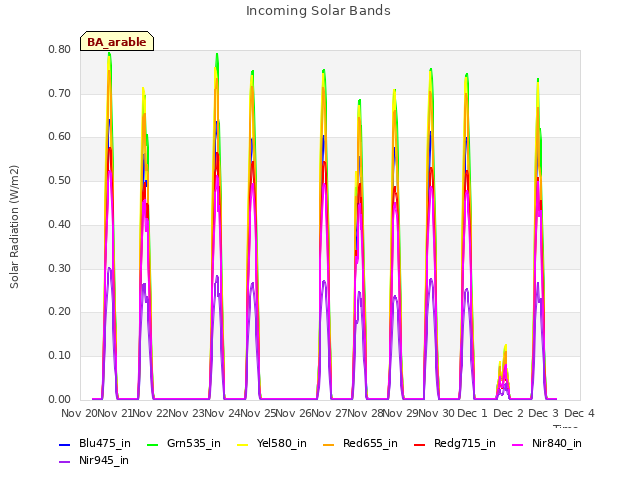
Task: Click the red Redg715_in legend swatch
Action: [419, 444]
